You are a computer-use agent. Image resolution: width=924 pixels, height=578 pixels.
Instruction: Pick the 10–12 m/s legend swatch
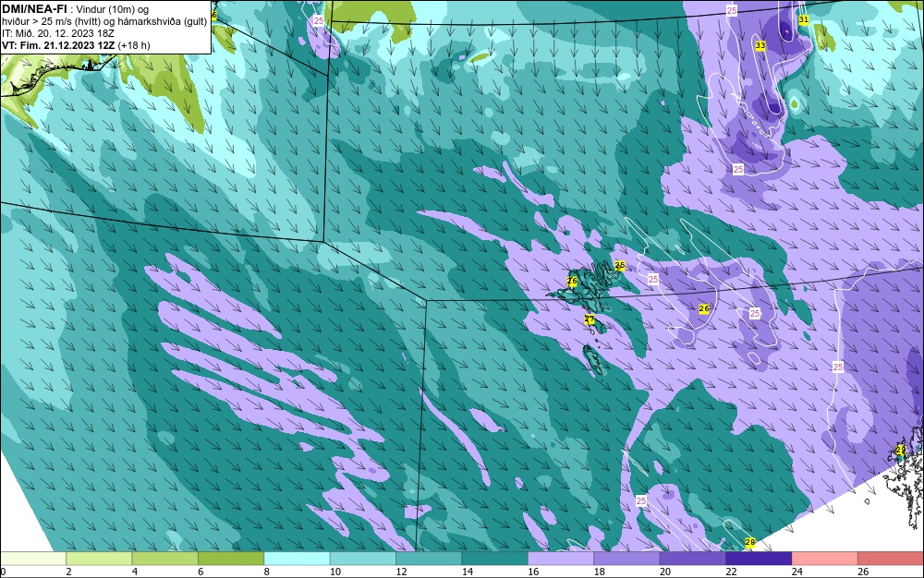tap(363, 559)
